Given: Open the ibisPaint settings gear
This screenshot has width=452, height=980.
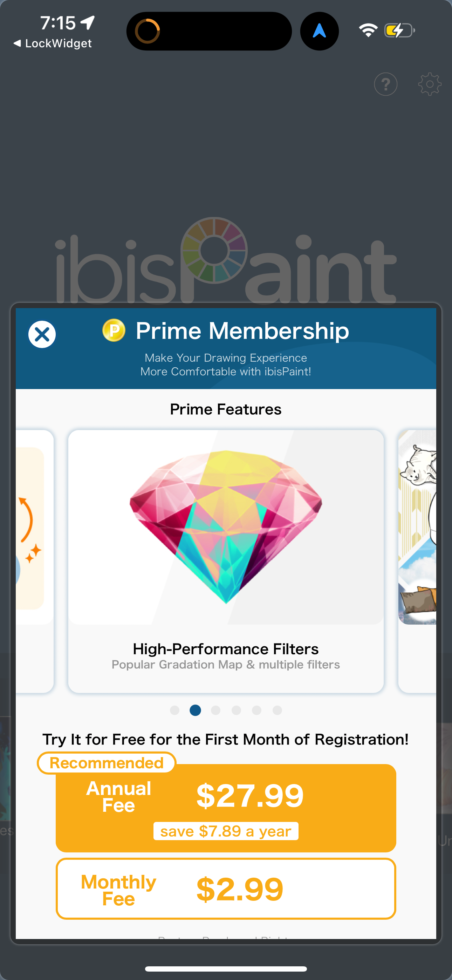Looking at the screenshot, I should [x=430, y=84].
